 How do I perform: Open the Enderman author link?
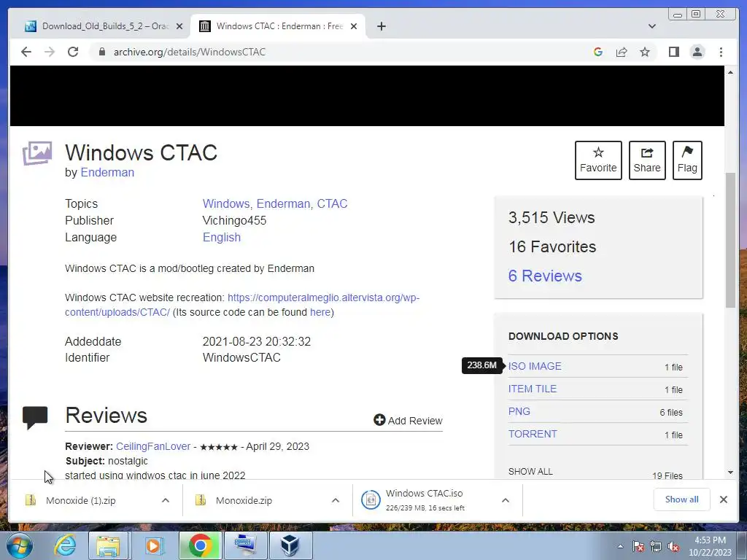(x=107, y=172)
